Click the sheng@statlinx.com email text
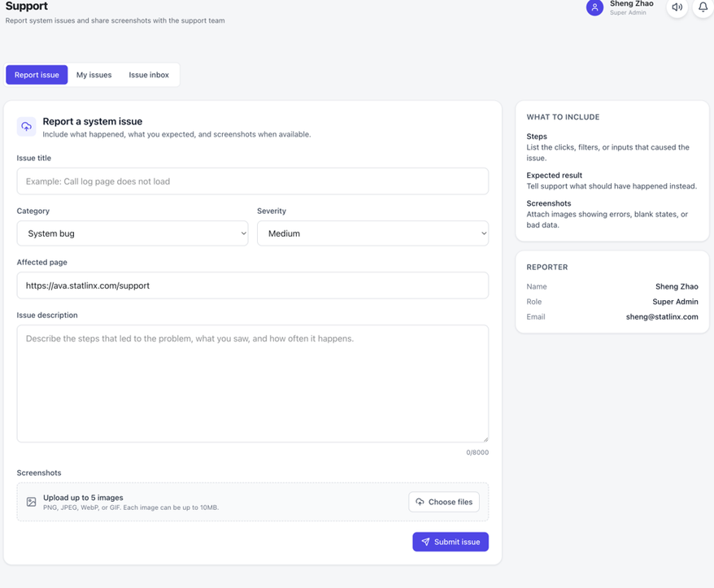This screenshot has width=714, height=588. point(662,317)
